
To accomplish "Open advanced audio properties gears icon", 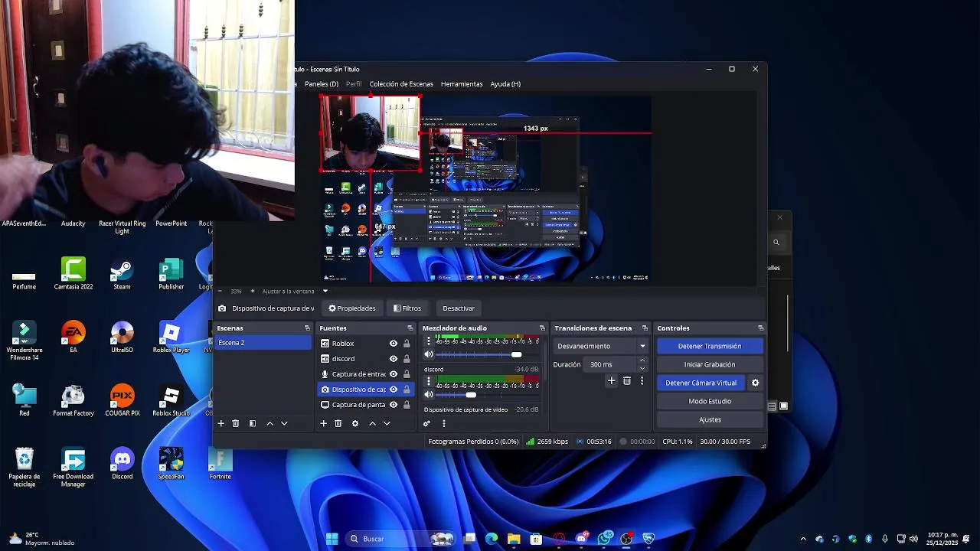I will [426, 423].
